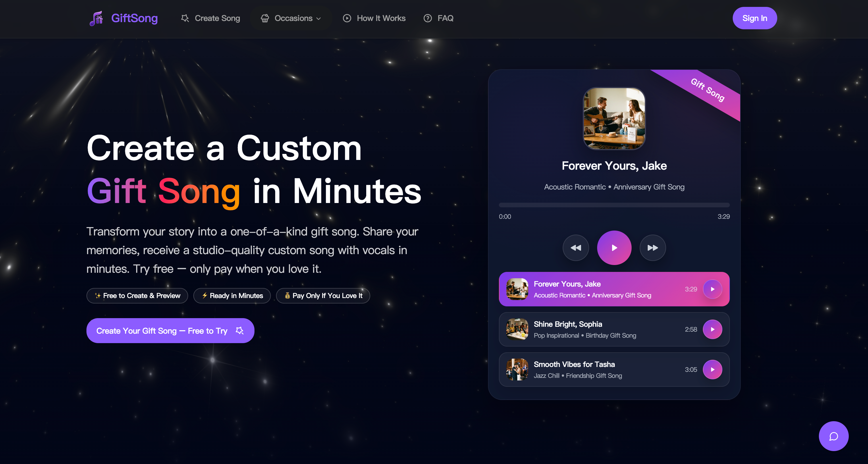The height and width of the screenshot is (464, 868).
Task: Open the chat bubble support icon
Action: pyautogui.click(x=833, y=436)
